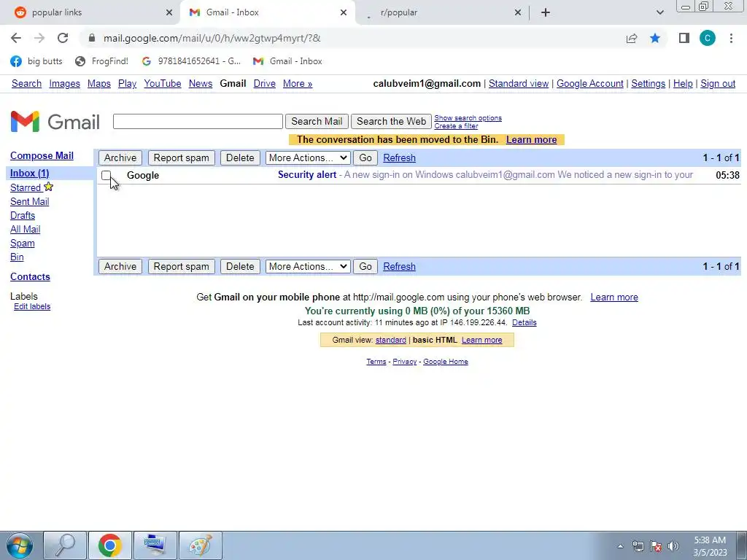The height and width of the screenshot is (560, 747).
Task: Close the popular links tab
Action: click(169, 12)
